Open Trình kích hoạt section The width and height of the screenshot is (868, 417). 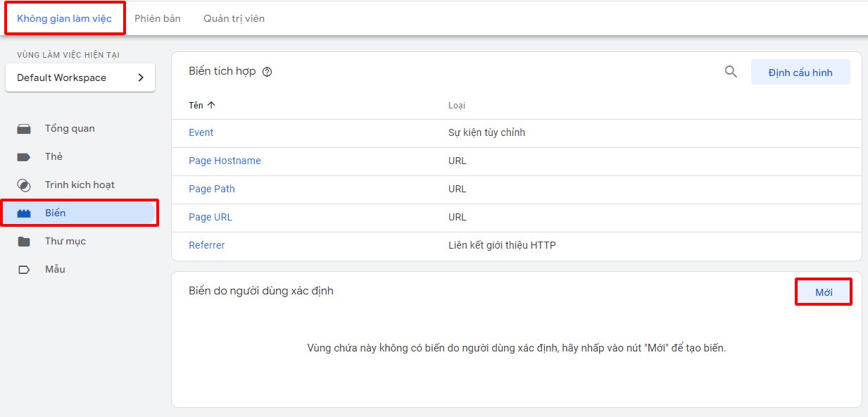click(80, 185)
